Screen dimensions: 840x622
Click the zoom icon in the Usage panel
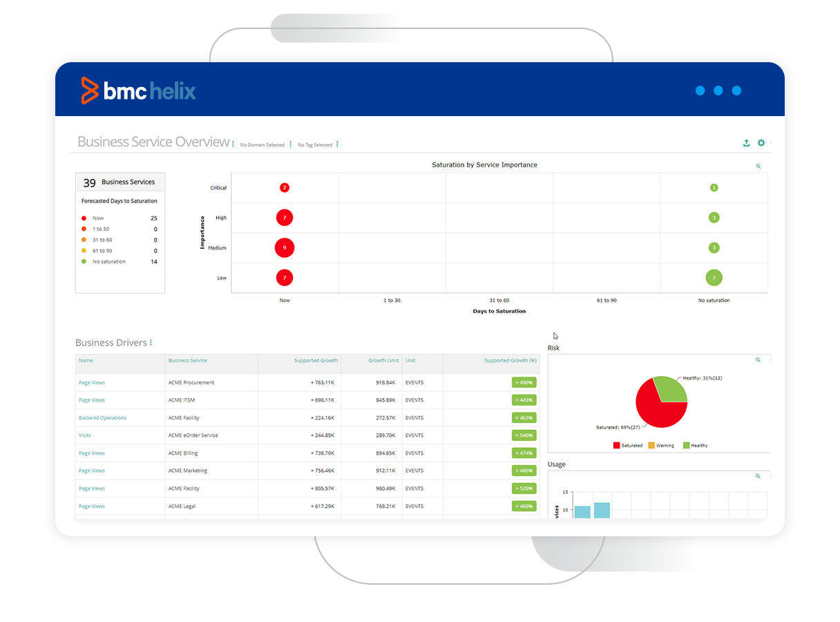click(x=758, y=476)
